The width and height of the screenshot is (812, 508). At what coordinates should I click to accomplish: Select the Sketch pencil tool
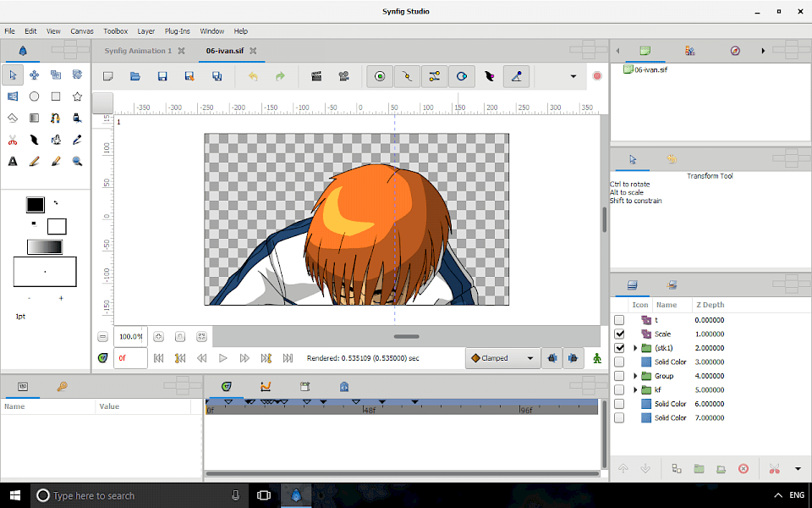pos(34,161)
